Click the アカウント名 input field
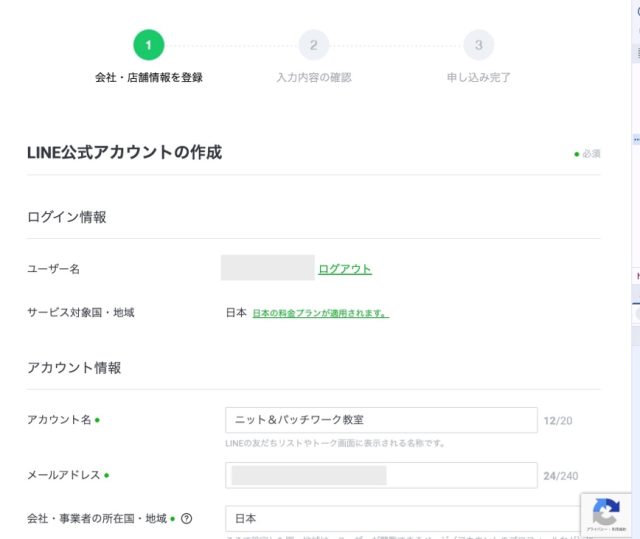Screen dimensions: 640x539 pyautogui.click(x=381, y=420)
